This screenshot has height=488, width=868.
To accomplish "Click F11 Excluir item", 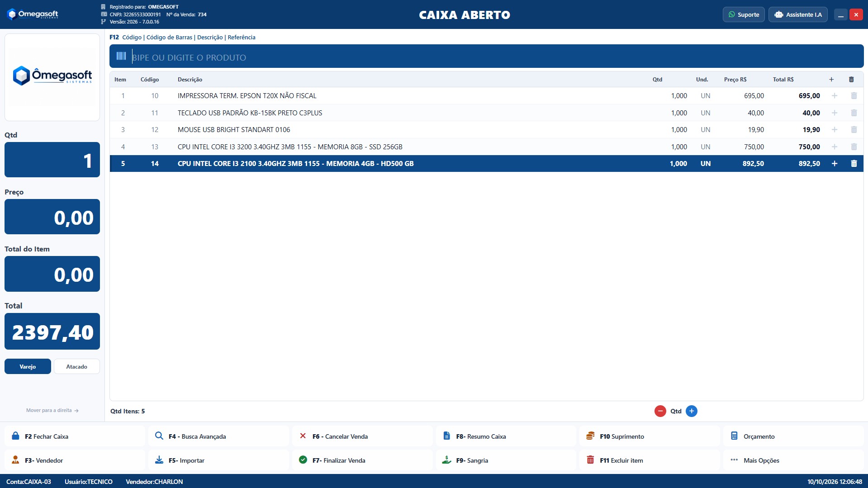I will [650, 460].
